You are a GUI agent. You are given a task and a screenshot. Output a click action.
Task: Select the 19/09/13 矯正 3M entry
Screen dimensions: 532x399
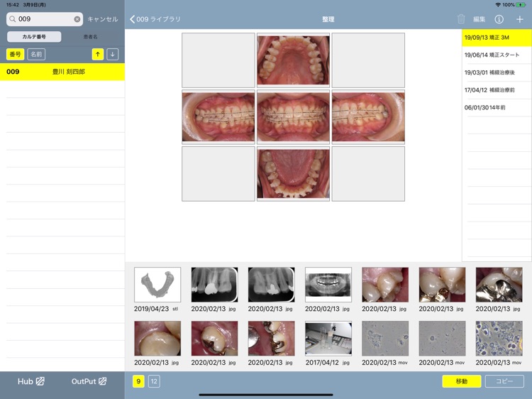(497, 38)
